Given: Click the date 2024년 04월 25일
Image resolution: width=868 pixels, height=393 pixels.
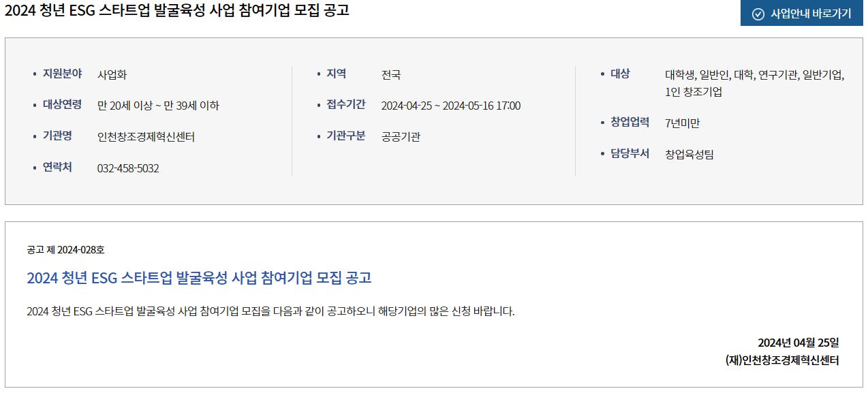Looking at the screenshot, I should (x=799, y=343).
